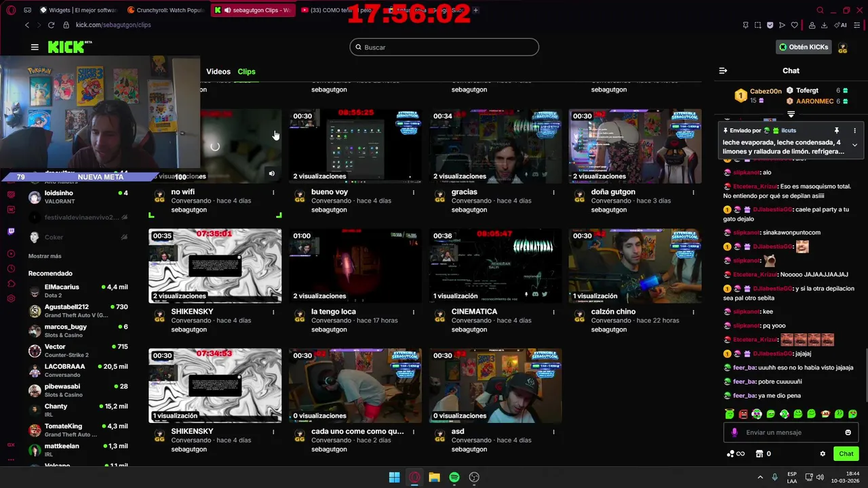Expand the pinned message chevron
Image resolution: width=868 pixels, height=488 pixels.
[854, 145]
